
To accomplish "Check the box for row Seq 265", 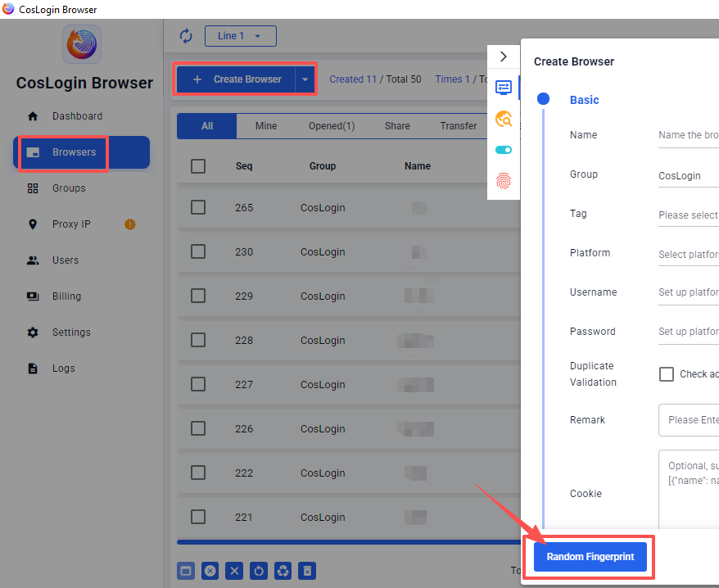I will (x=198, y=207).
